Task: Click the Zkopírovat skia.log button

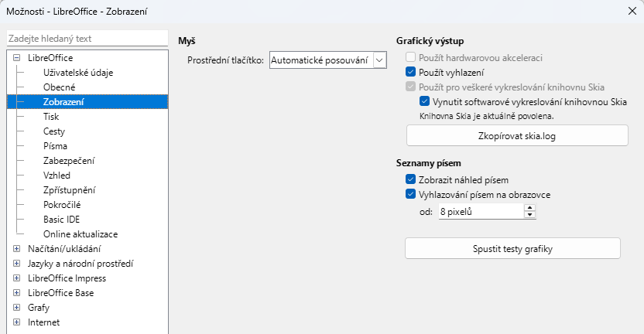Action: [517, 136]
